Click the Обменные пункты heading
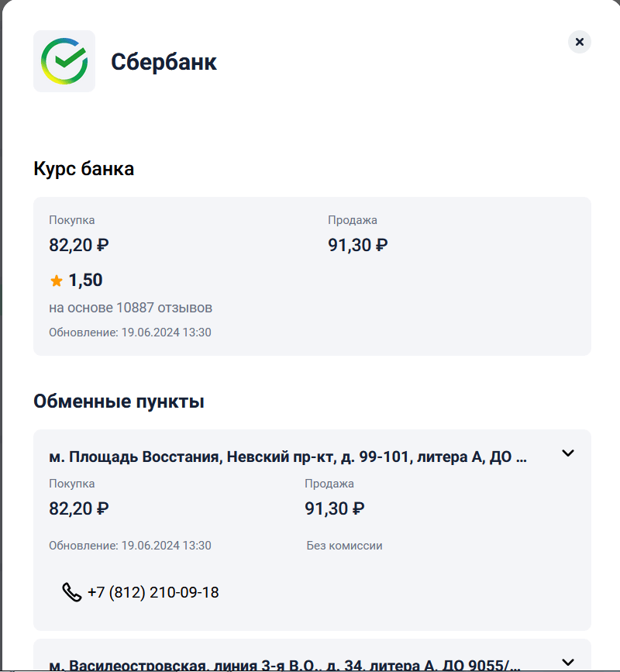This screenshot has width=620, height=672. click(x=119, y=401)
